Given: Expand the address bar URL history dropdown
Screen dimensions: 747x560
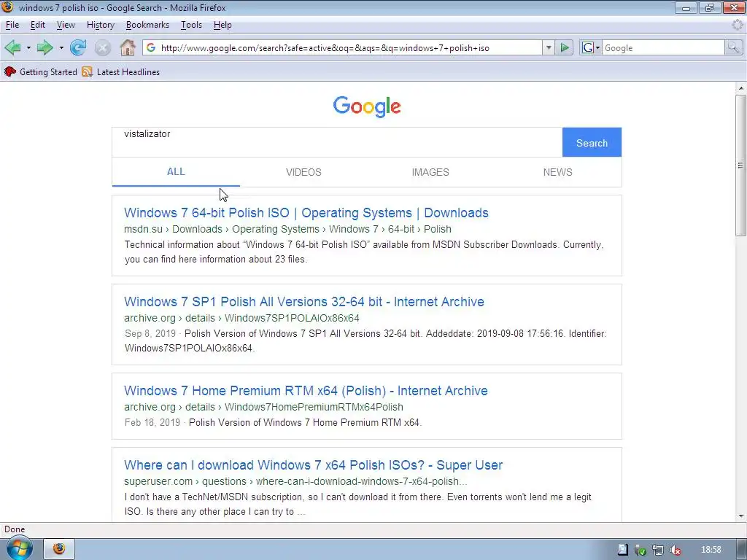Looking at the screenshot, I should [549, 47].
